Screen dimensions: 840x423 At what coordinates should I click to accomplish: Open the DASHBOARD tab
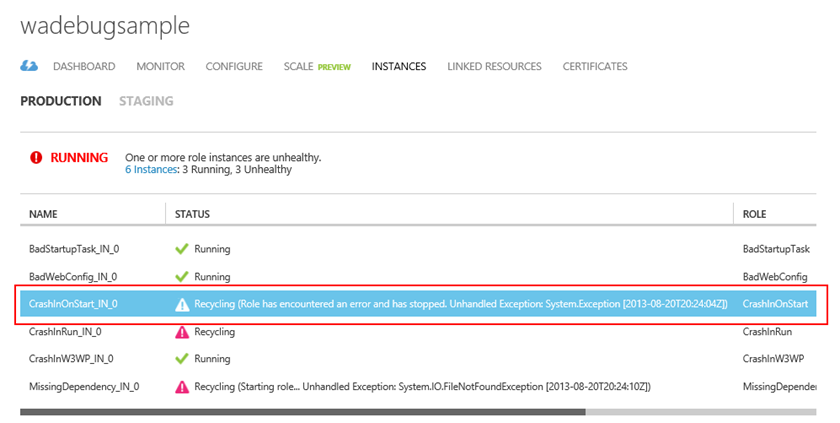84,67
